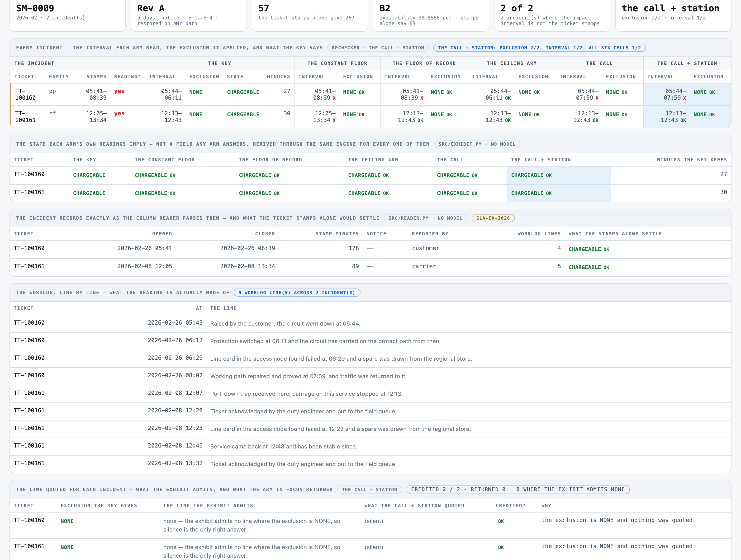This screenshot has width=741, height=560.
Task: Click the src/exhibit.py · no model tag
Action: pos(477,144)
